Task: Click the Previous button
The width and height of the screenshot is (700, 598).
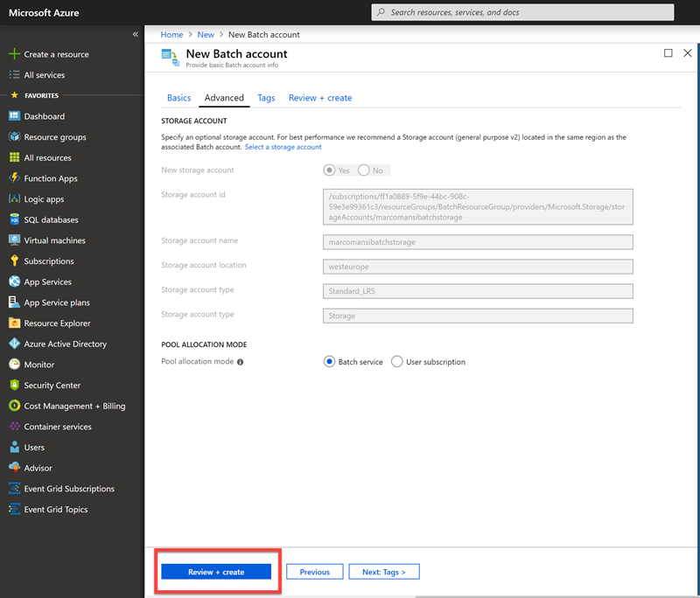Action: (315, 572)
